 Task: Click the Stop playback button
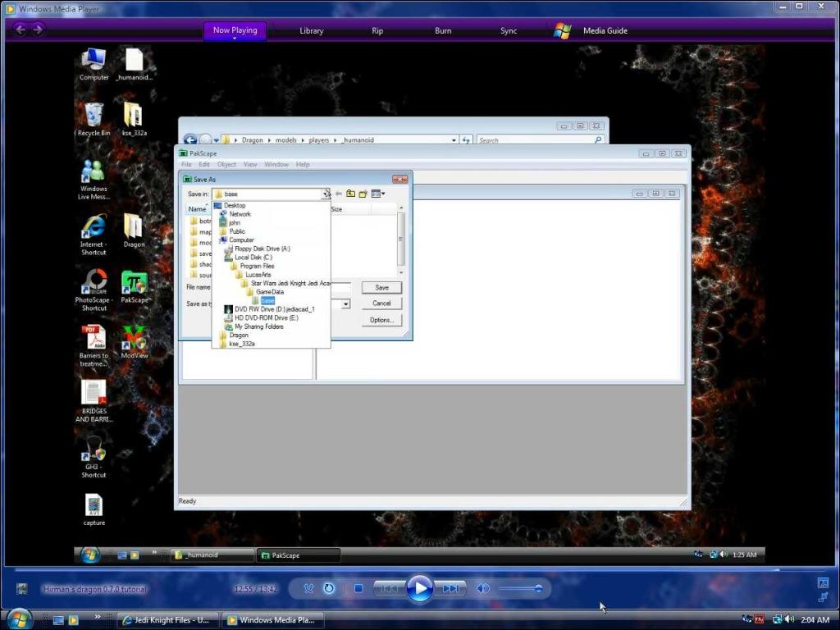click(358, 588)
